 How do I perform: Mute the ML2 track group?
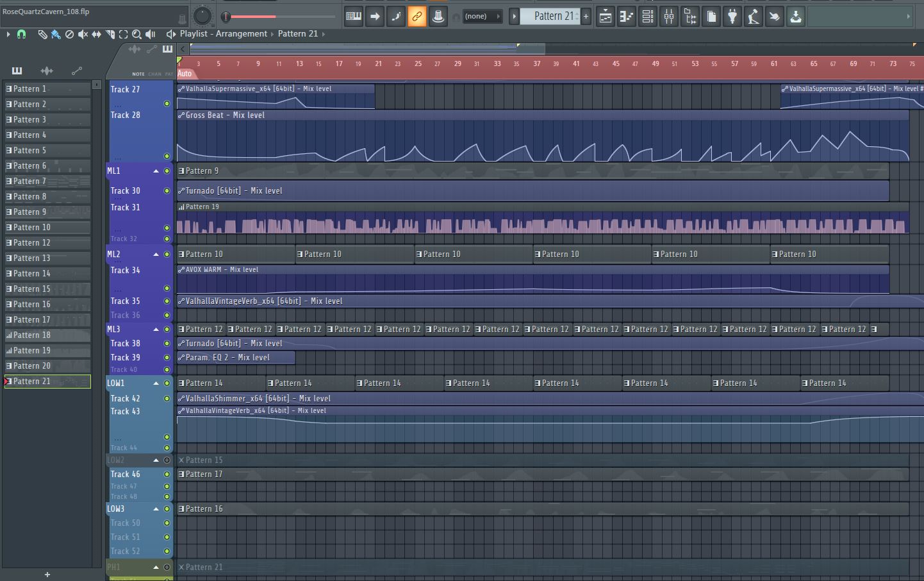(167, 255)
